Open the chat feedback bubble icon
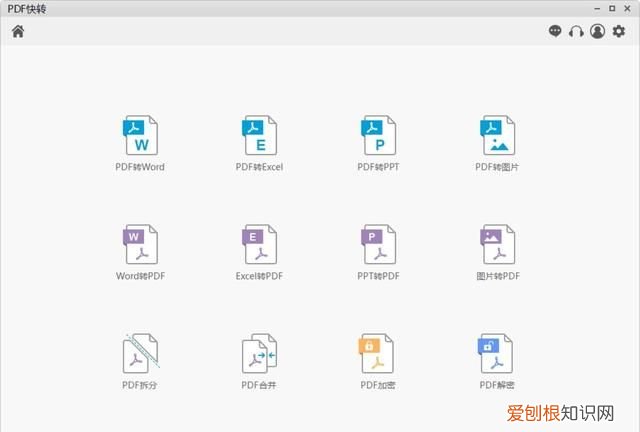The height and width of the screenshot is (432, 640). pos(555,31)
